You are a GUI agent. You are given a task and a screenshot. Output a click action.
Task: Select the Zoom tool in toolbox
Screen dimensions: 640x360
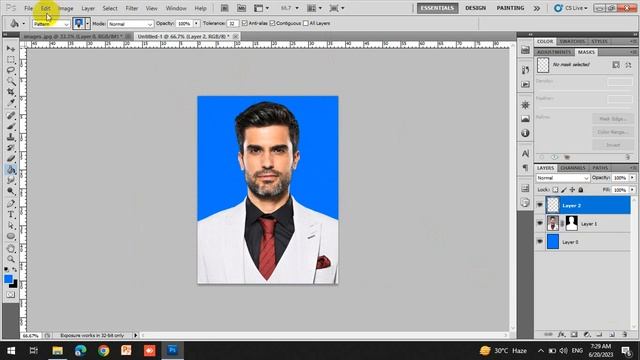(11, 259)
